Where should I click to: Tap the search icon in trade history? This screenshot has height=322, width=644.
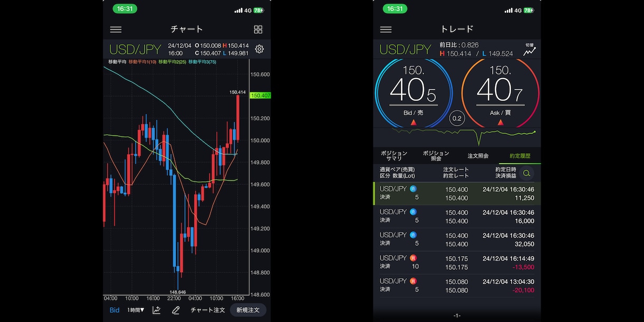526,173
